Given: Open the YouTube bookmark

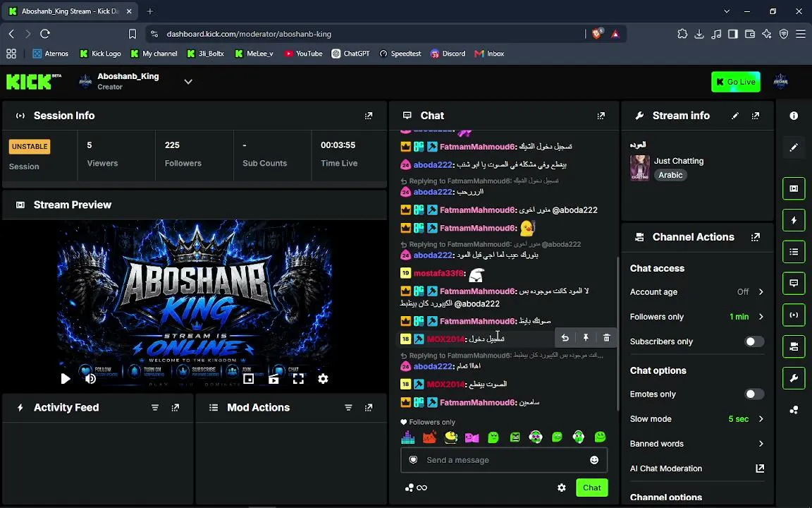Looking at the screenshot, I should [x=304, y=54].
